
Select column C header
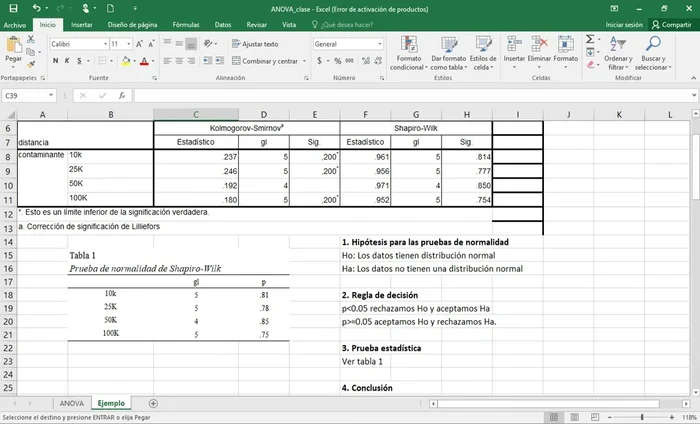coord(196,115)
